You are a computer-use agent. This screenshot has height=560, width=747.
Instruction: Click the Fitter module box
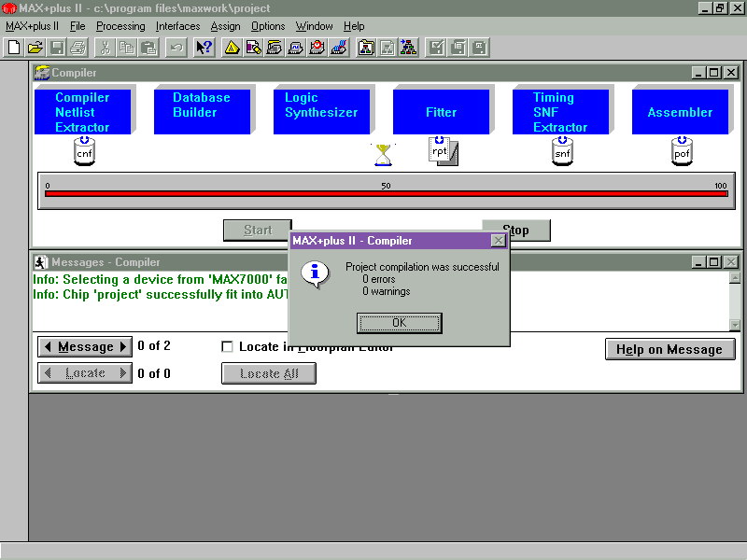tap(441, 112)
